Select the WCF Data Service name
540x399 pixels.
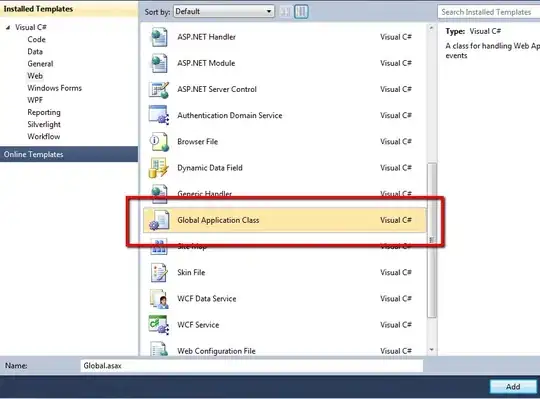[x=207, y=299]
